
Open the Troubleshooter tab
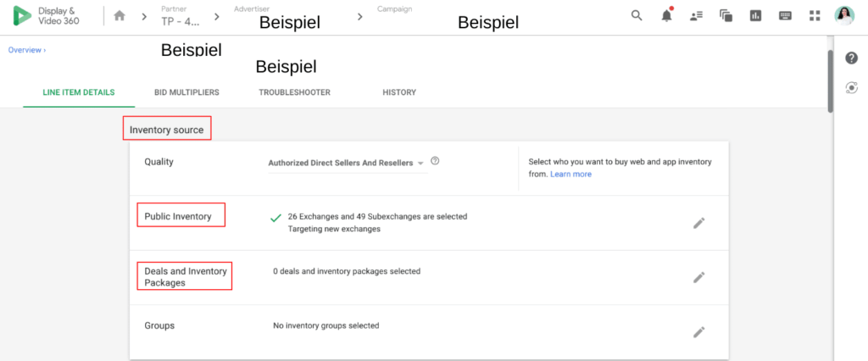(294, 92)
